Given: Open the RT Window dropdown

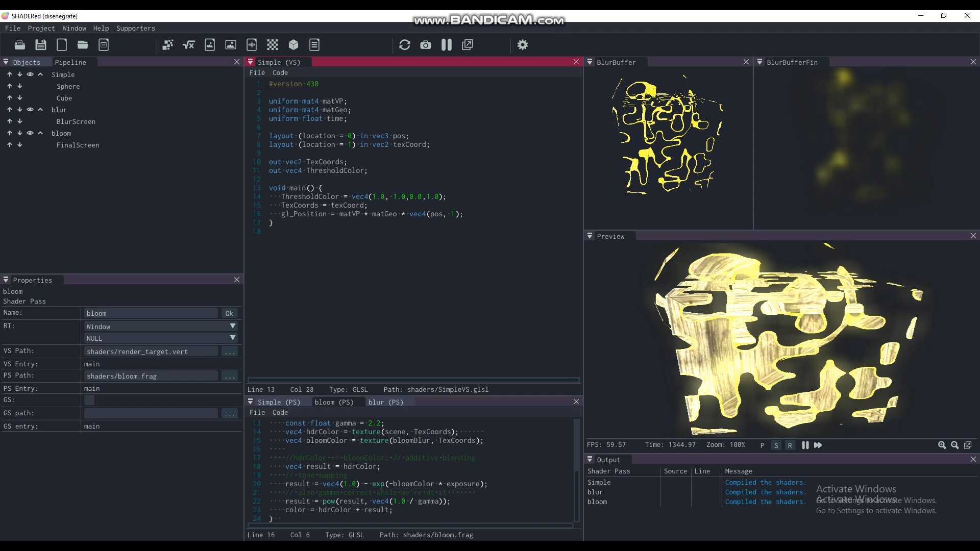Looking at the screenshot, I should click(161, 327).
